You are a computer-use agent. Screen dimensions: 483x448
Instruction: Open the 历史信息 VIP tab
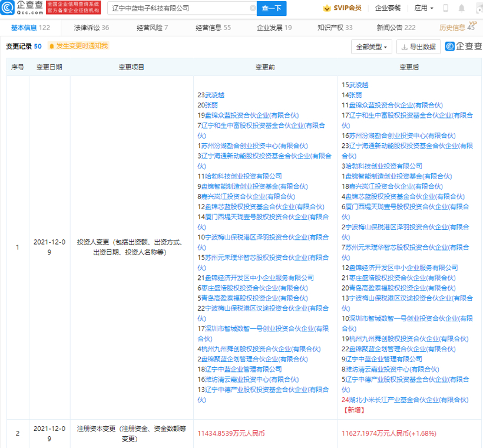tap(457, 28)
